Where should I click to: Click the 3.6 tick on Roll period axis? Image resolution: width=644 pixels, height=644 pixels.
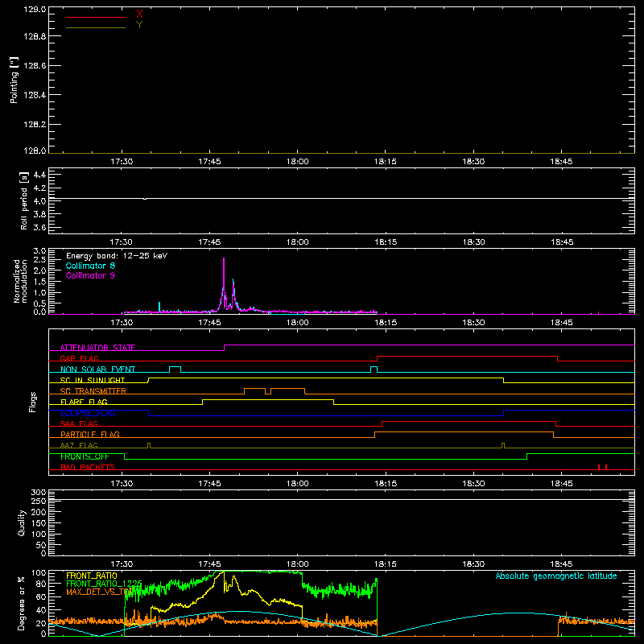[39, 227]
